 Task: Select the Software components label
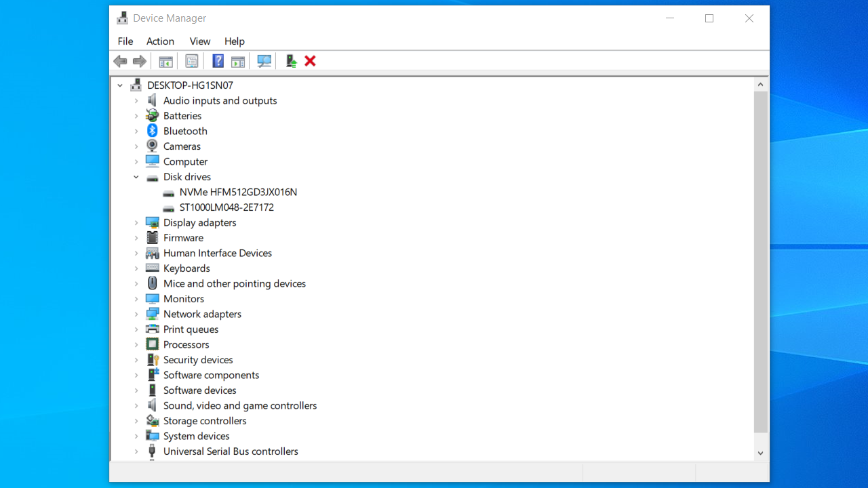click(x=211, y=375)
